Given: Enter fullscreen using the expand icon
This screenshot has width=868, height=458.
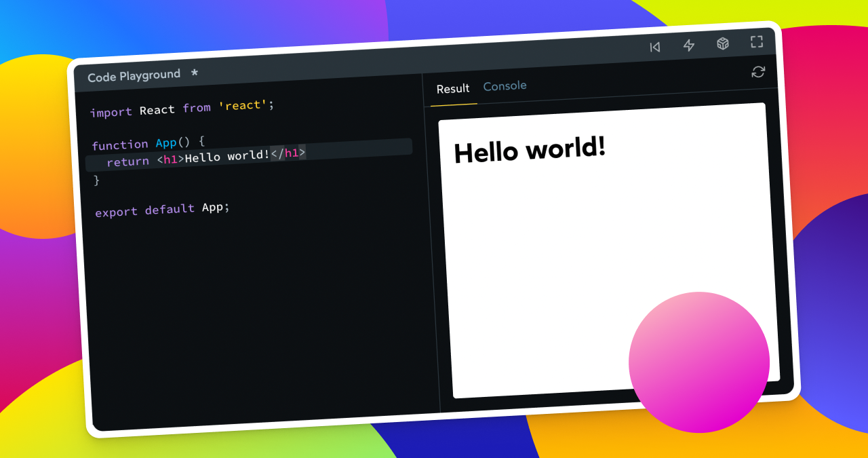Looking at the screenshot, I should (x=756, y=41).
